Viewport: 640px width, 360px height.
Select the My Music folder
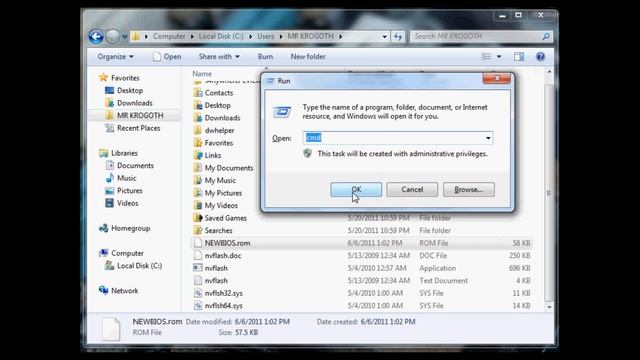tap(220, 180)
